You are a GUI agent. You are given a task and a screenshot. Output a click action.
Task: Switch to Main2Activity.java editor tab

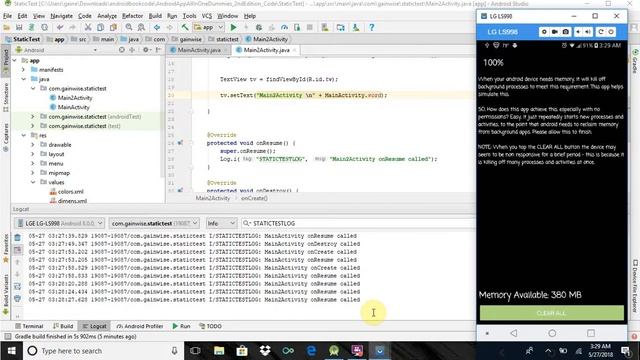[x=266, y=50]
